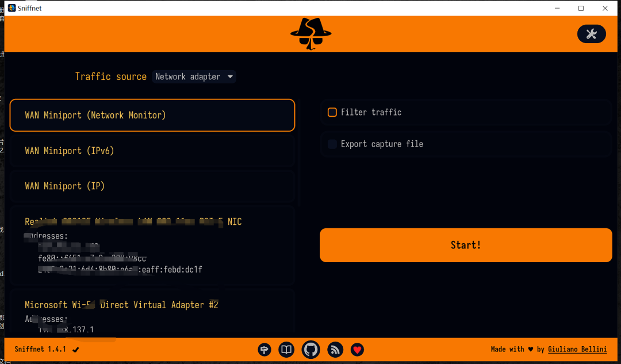Click the address ending eaff:febd:dc1f
621x364 pixels.
(x=120, y=270)
